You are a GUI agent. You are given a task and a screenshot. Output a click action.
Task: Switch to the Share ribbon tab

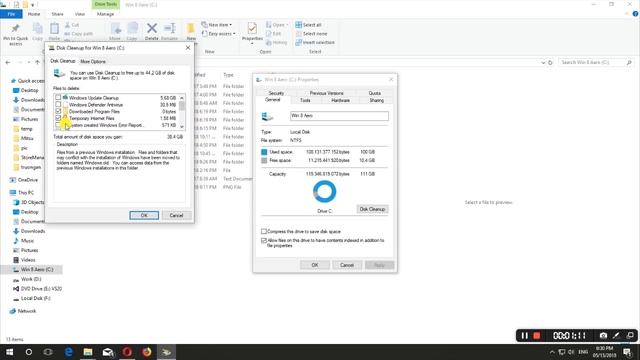tap(57, 14)
